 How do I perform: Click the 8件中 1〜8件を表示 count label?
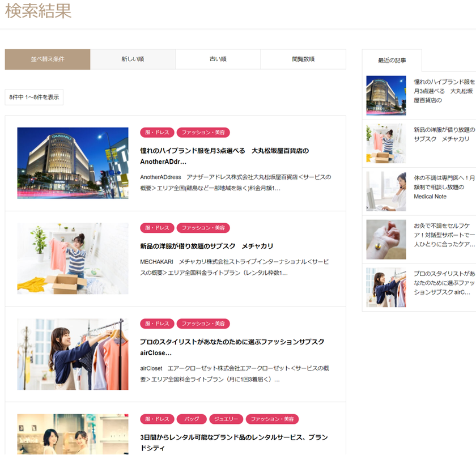point(34,97)
